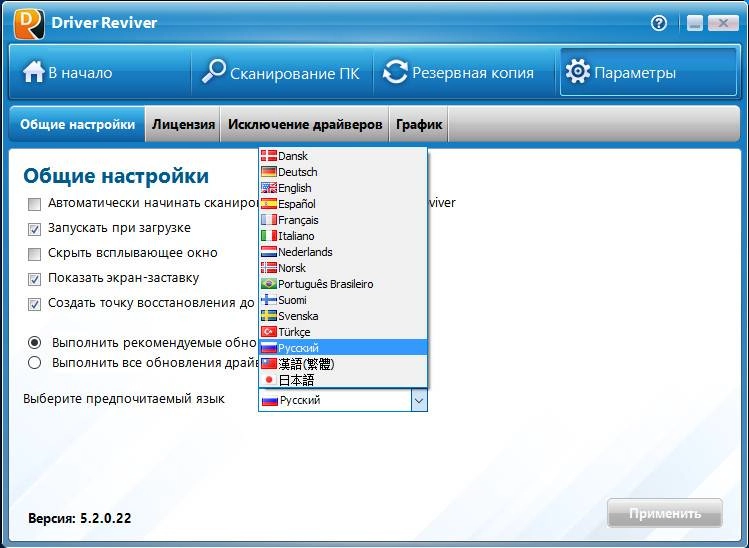Open the Общие настройки tab

coord(77,124)
